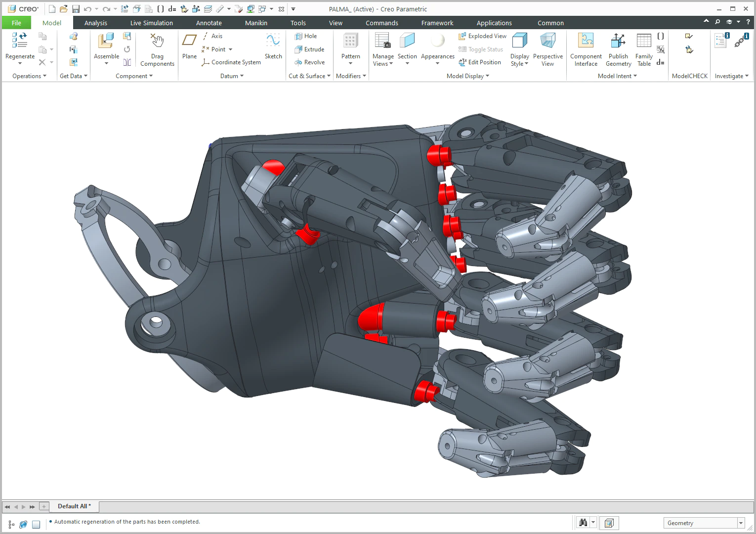Toggle the Exploded View
756x534 pixels.
pos(482,36)
